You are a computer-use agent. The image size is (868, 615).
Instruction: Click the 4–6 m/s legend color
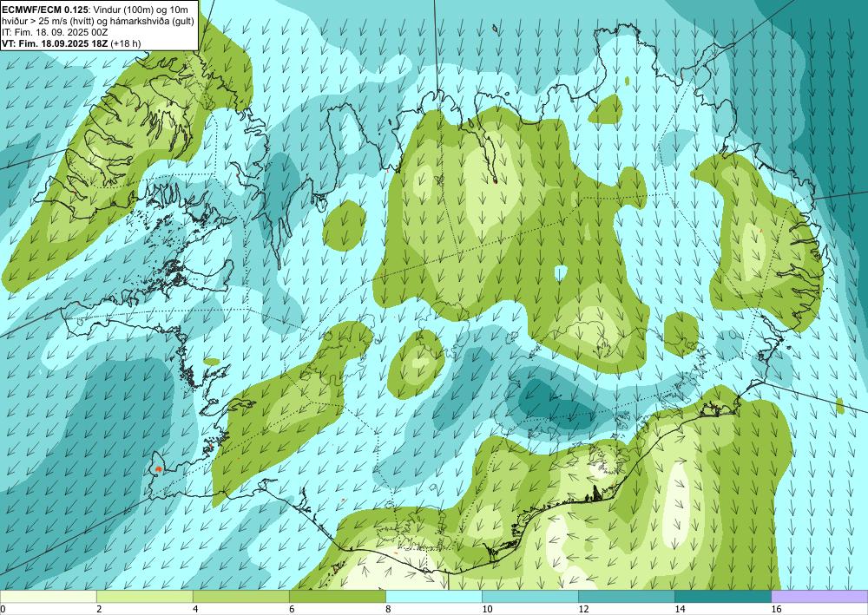[x=240, y=597]
